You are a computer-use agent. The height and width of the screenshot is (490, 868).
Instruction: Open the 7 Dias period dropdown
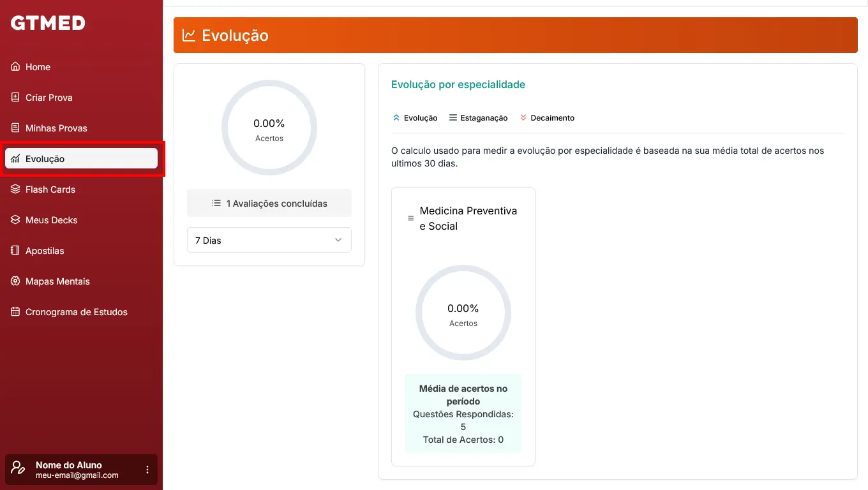coord(269,241)
